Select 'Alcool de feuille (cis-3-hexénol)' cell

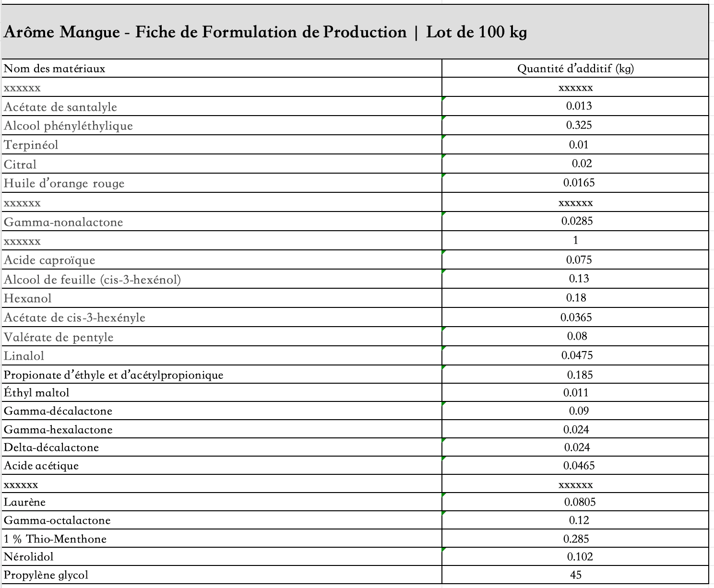click(x=221, y=279)
